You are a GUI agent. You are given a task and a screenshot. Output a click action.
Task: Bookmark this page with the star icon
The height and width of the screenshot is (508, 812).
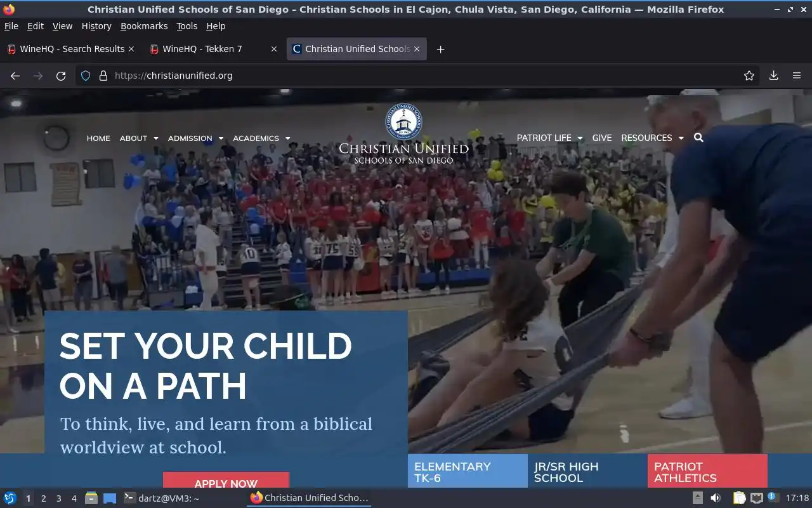coord(749,76)
